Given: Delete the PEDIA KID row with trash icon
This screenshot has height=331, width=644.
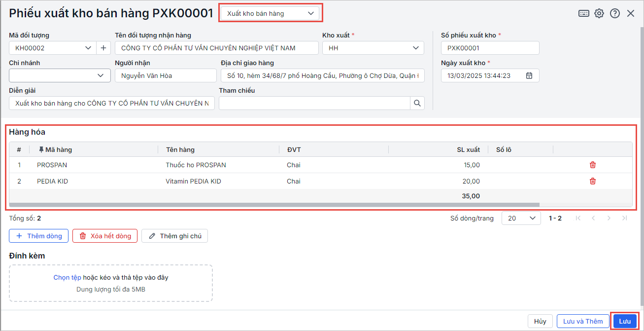Looking at the screenshot, I should [593, 181].
